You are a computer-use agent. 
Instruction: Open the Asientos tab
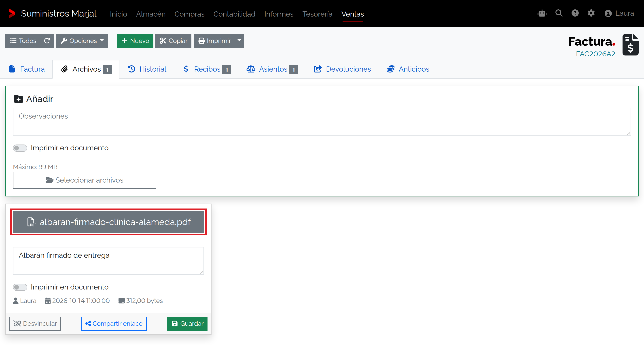point(272,69)
